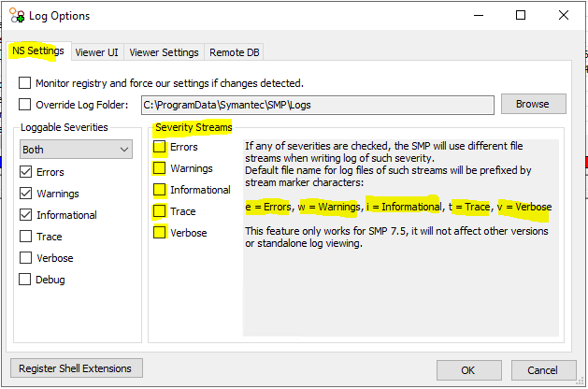Click the 'e = Errors' marker text

pyautogui.click(x=267, y=207)
